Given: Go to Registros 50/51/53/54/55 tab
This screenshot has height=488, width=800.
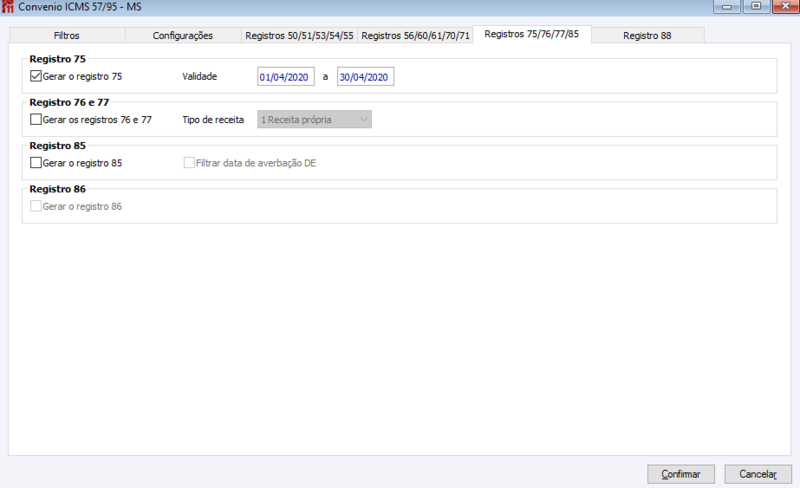Looking at the screenshot, I should point(299,35).
